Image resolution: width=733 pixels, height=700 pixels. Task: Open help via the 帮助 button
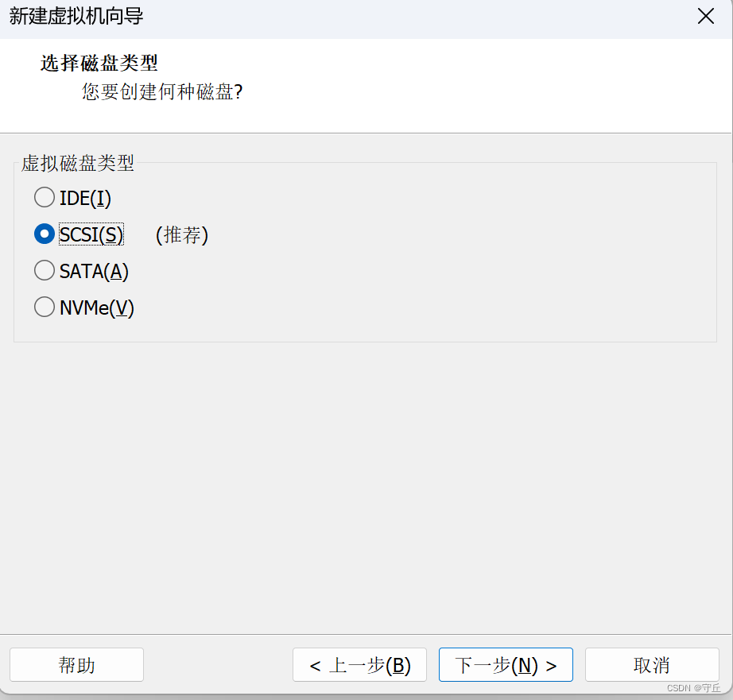[x=76, y=664]
